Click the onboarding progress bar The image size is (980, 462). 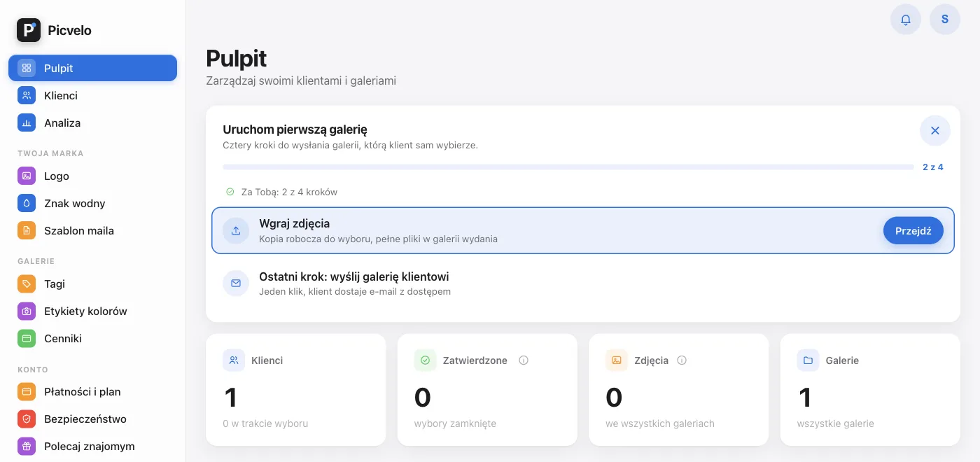568,167
